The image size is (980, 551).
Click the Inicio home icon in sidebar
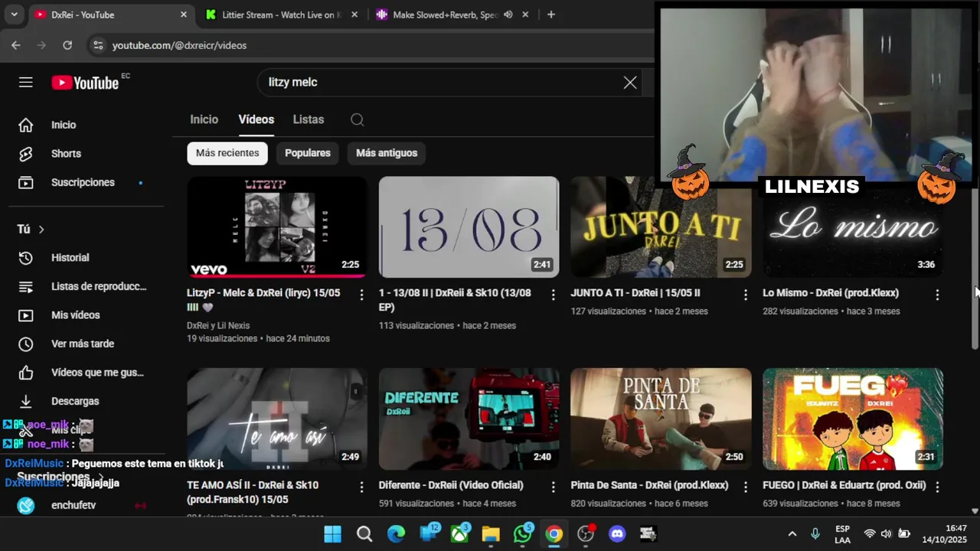(26, 125)
